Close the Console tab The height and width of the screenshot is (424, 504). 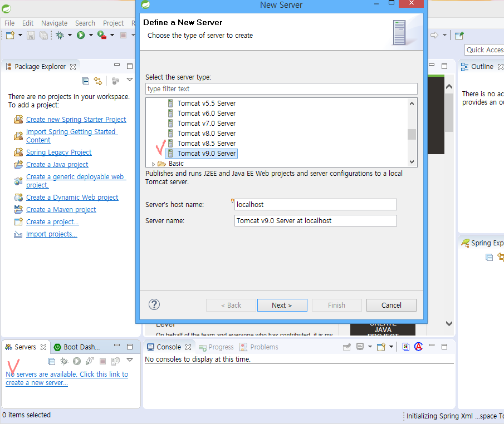(x=188, y=347)
